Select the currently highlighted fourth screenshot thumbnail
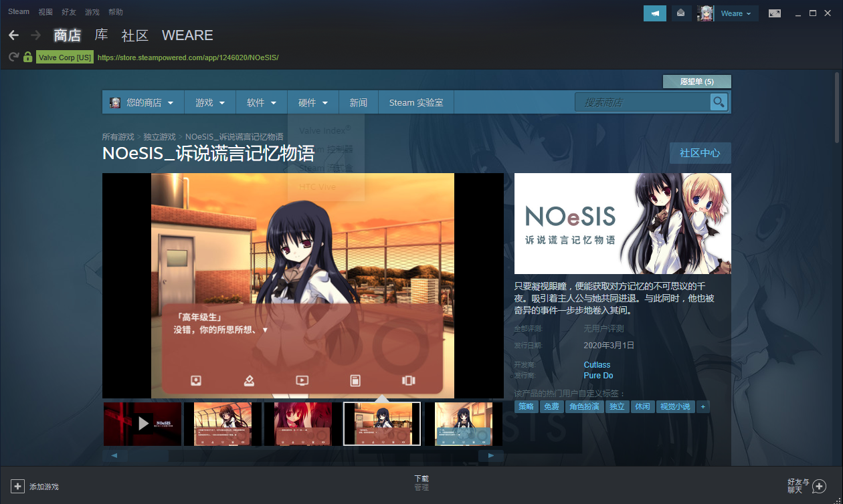This screenshot has height=504, width=843. click(x=382, y=424)
